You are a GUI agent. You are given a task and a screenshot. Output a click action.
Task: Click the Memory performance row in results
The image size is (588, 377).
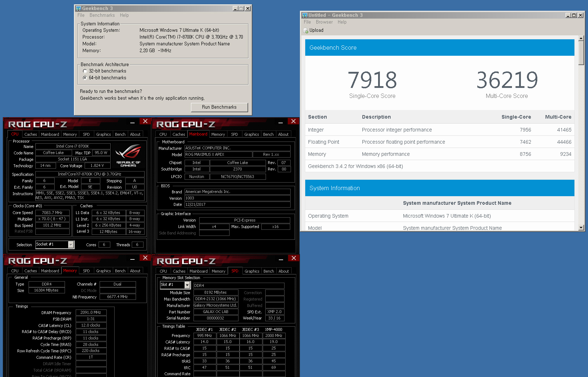440,154
